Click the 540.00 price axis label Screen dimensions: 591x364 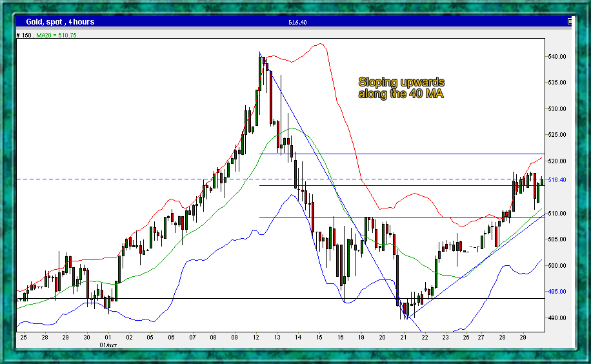point(557,57)
